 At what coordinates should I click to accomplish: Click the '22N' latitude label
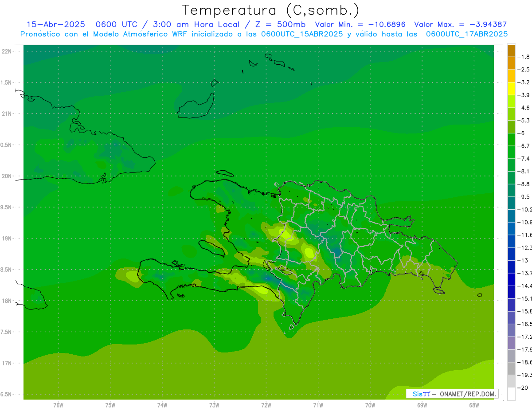pyautogui.click(x=7, y=51)
